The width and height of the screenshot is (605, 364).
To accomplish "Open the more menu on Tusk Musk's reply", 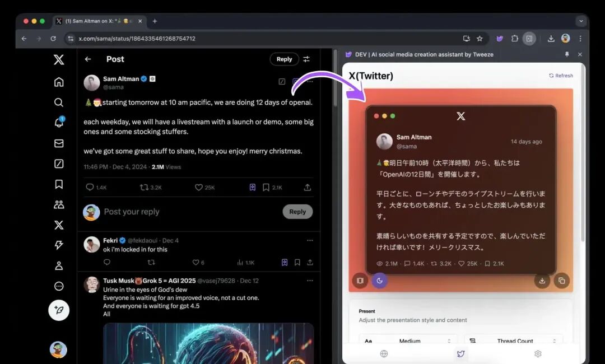I will pyautogui.click(x=310, y=281).
